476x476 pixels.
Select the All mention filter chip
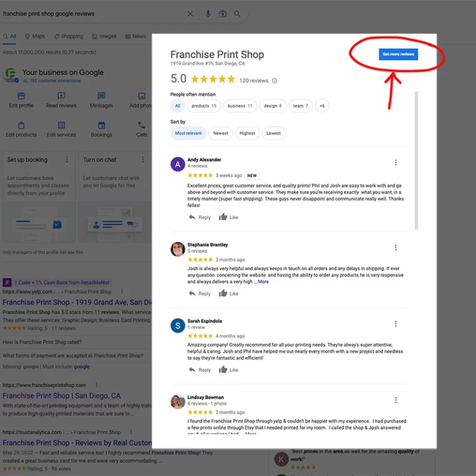178,106
